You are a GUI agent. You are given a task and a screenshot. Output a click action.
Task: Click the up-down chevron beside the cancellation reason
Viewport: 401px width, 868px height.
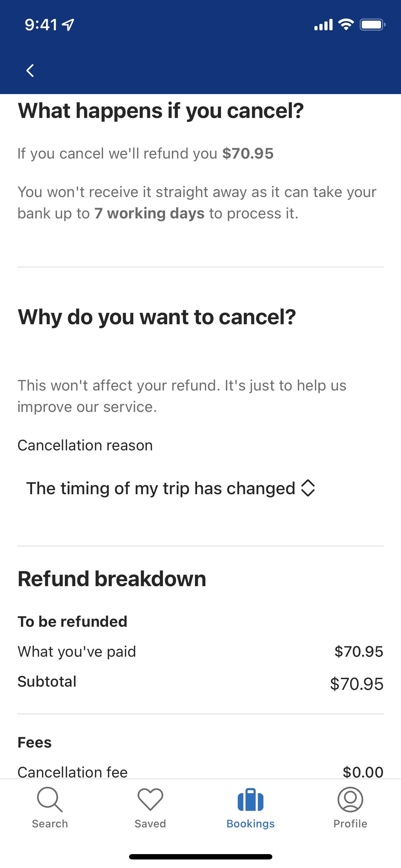coord(308,488)
